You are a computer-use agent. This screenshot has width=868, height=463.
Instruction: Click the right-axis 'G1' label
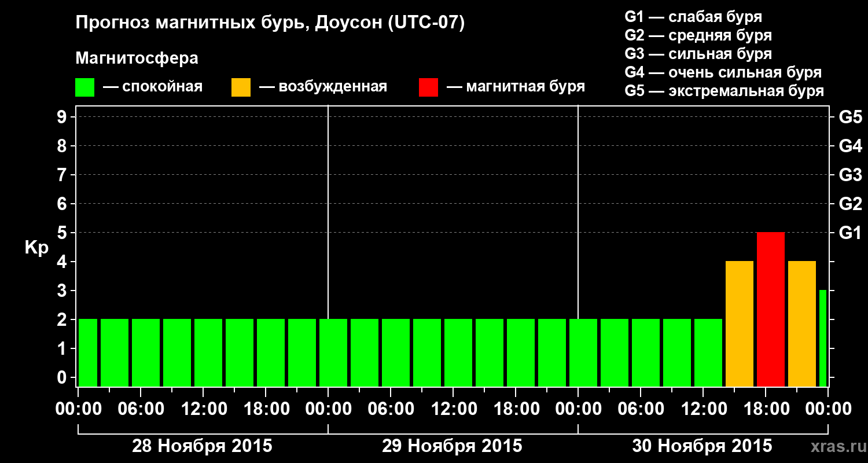(x=851, y=233)
